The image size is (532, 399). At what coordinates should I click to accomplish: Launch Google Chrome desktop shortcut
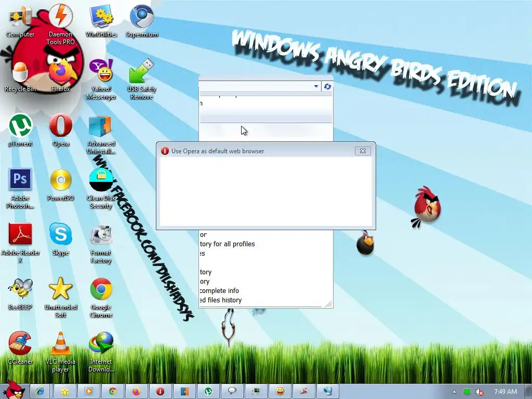tap(101, 297)
